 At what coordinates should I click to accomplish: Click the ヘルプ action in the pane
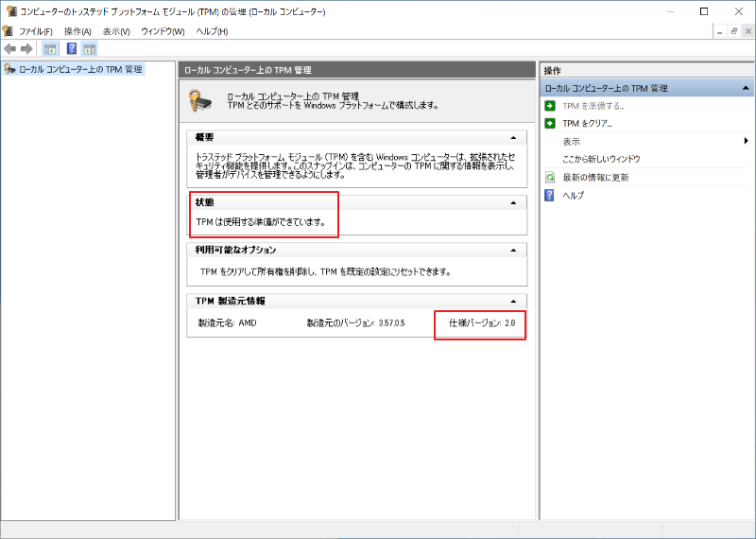[x=574, y=196]
